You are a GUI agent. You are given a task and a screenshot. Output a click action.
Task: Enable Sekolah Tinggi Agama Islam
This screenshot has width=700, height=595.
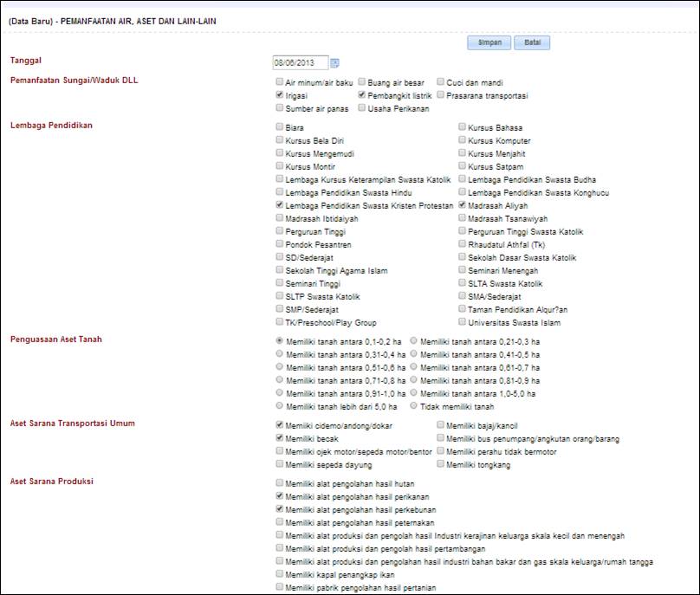(x=280, y=268)
